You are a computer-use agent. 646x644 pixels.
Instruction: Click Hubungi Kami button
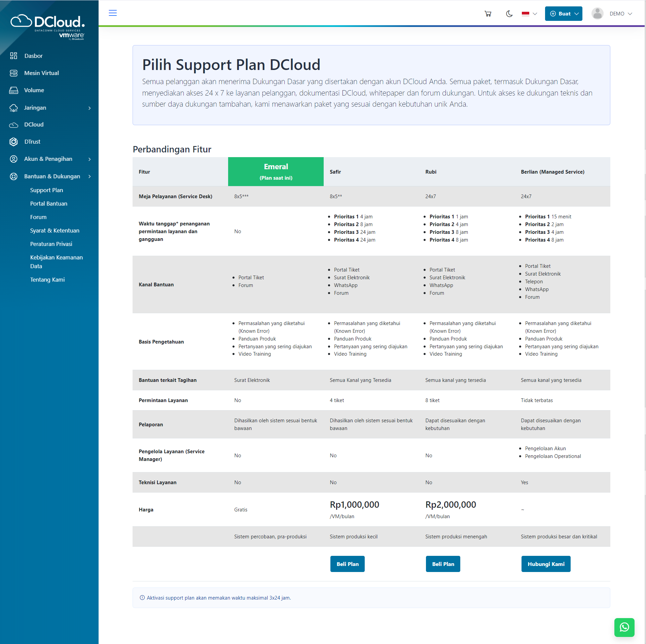(546, 564)
